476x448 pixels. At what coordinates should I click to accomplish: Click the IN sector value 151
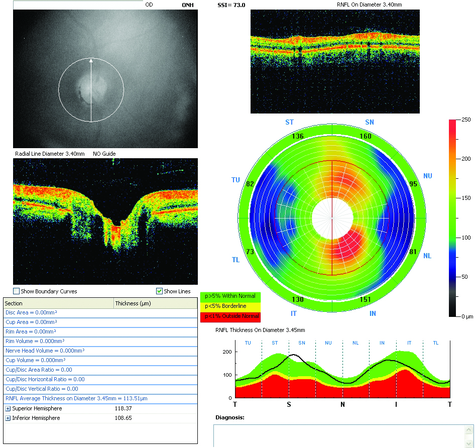tap(365, 299)
